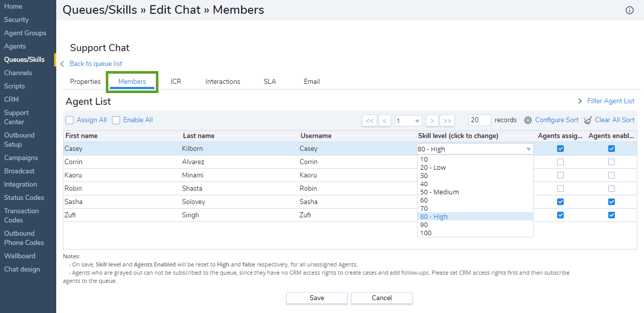This screenshot has width=644, height=313.
Task: Follow the Back to queue list link
Action: [x=96, y=64]
